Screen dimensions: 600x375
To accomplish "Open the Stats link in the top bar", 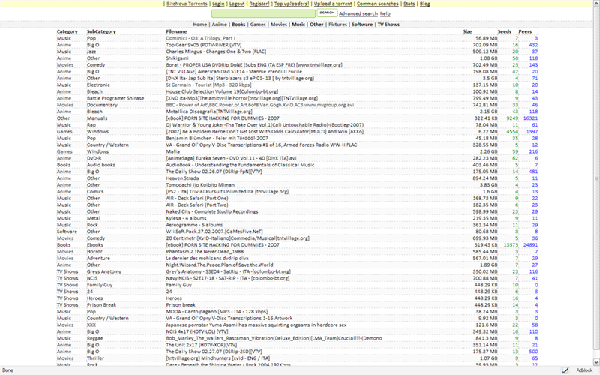I will 409,3.
